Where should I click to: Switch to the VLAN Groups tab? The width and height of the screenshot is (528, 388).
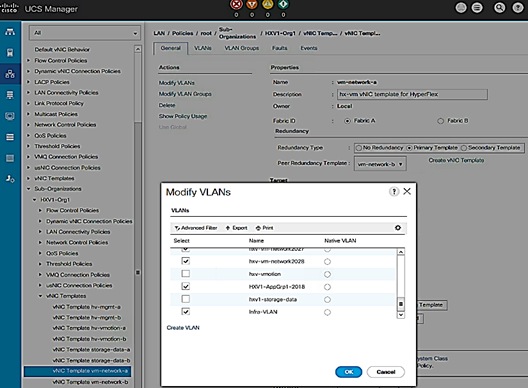pos(242,48)
